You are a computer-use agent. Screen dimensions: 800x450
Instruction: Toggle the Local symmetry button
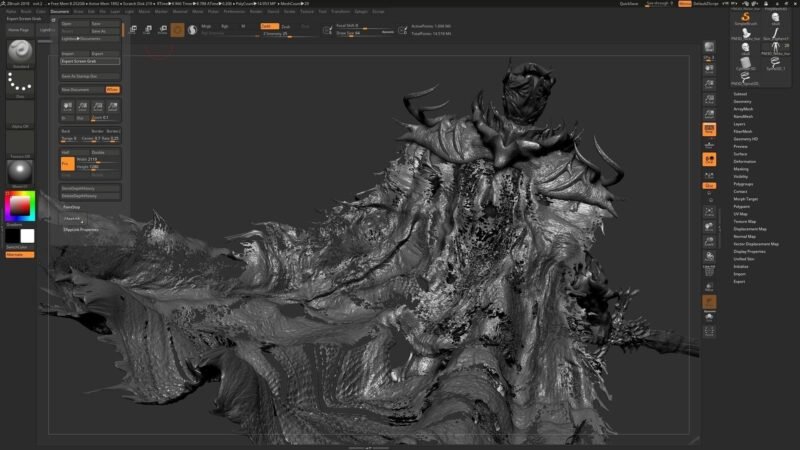709,160
